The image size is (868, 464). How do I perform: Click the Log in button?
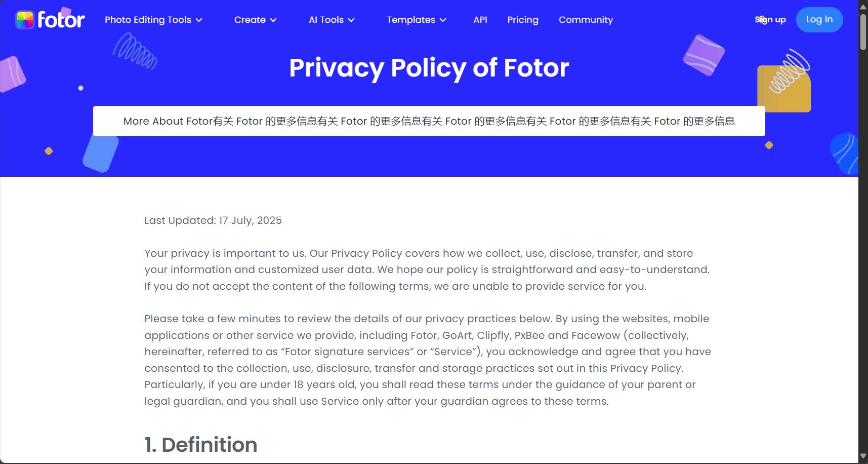pos(819,20)
